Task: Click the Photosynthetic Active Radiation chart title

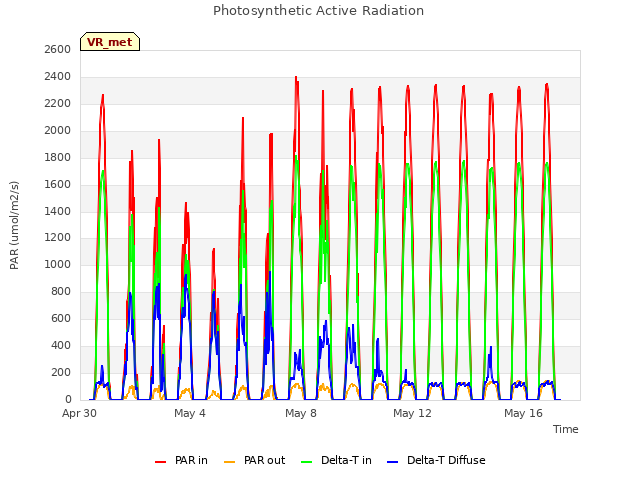Action: click(318, 11)
